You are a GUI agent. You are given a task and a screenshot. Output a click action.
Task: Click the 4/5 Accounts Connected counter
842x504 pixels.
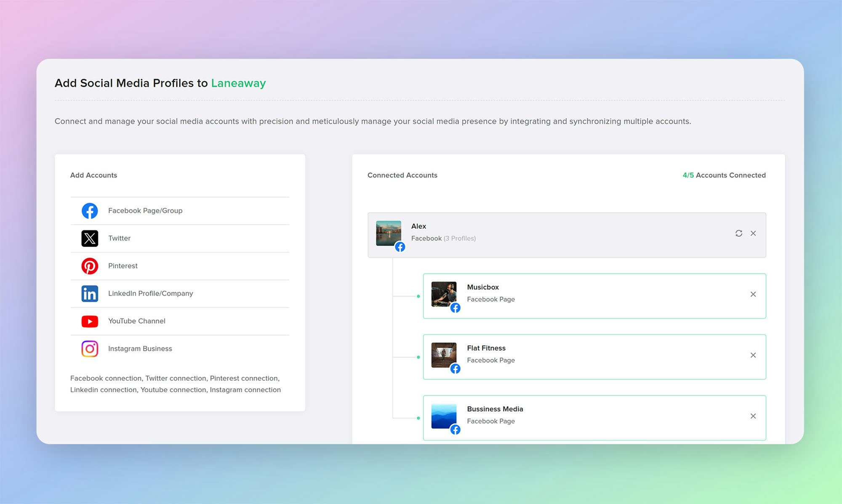pos(724,175)
